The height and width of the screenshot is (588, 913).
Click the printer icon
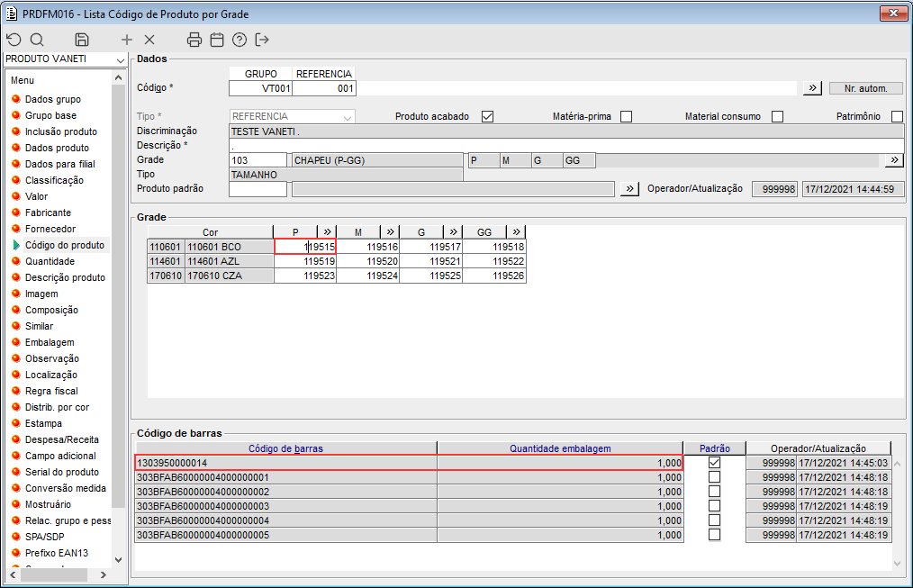click(x=194, y=40)
